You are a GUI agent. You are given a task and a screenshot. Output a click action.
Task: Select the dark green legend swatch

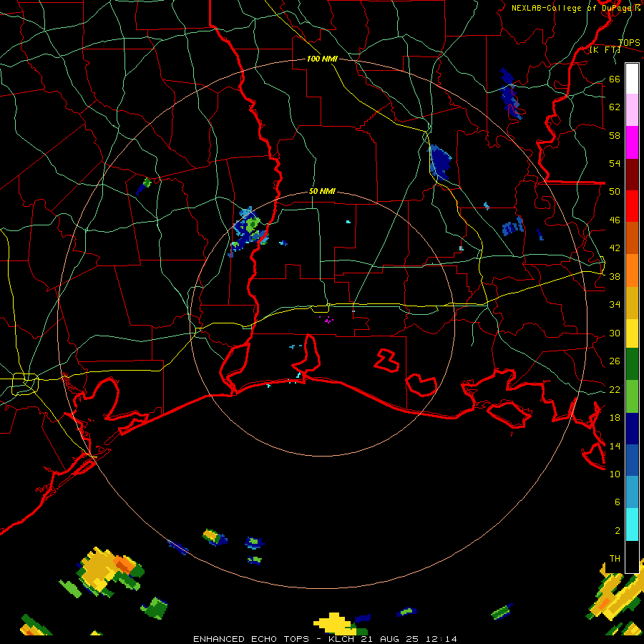coord(632,364)
